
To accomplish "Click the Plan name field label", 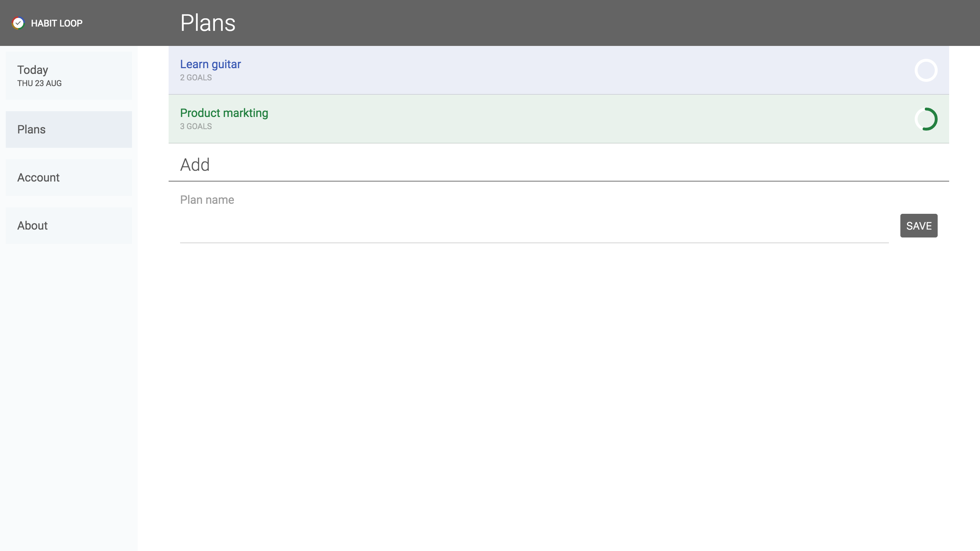I will (207, 200).
